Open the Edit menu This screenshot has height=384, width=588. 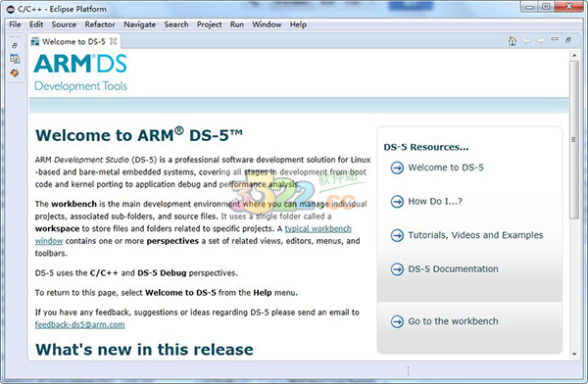tap(36, 24)
